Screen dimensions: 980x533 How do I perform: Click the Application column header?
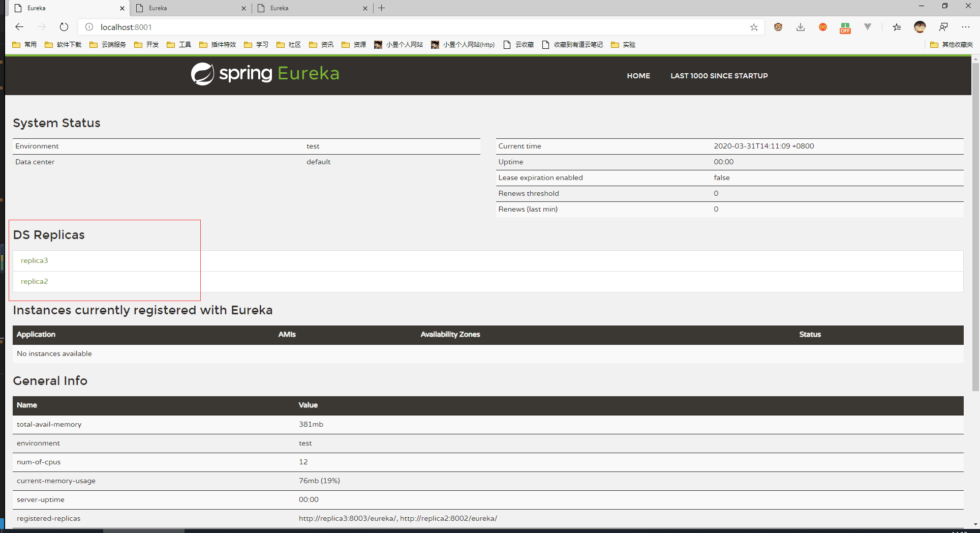[x=36, y=334]
